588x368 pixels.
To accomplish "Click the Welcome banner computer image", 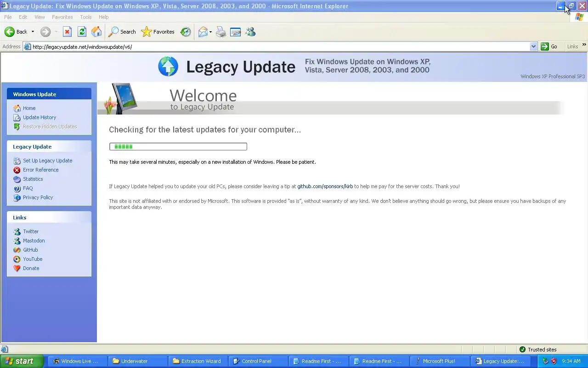I will click(x=120, y=98).
